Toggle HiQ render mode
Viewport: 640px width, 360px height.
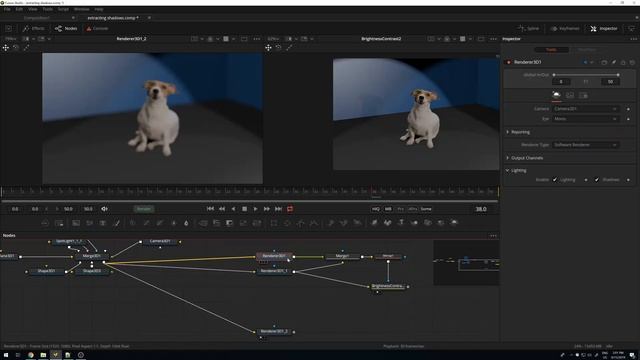tap(376, 209)
